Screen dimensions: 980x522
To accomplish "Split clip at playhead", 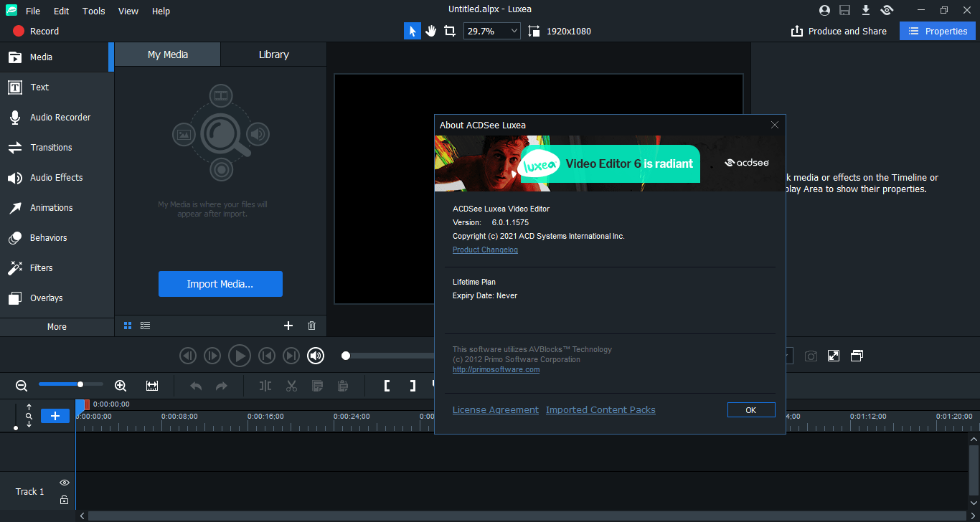I will (265, 386).
